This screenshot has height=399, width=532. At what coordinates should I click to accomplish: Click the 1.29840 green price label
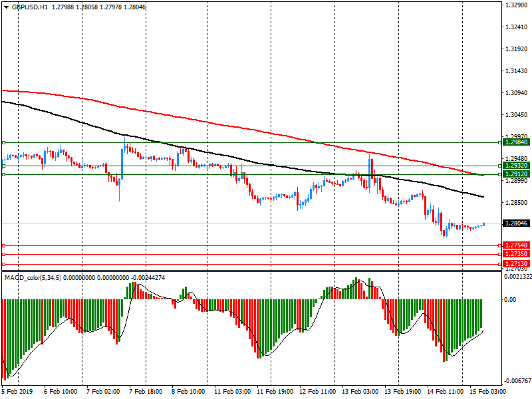[x=516, y=142]
